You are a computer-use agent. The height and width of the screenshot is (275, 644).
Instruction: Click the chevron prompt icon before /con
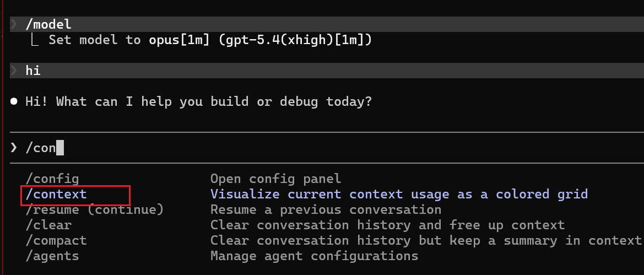coord(14,148)
